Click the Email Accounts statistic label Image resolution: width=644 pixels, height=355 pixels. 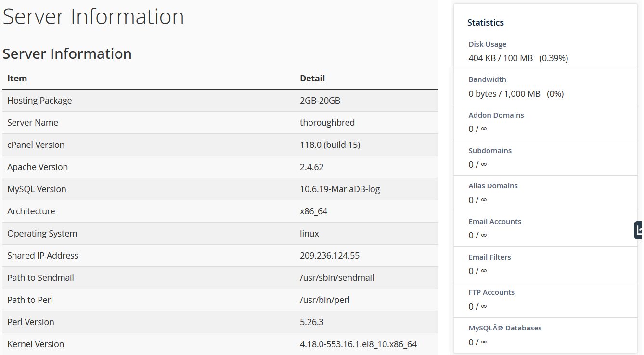tap(494, 222)
